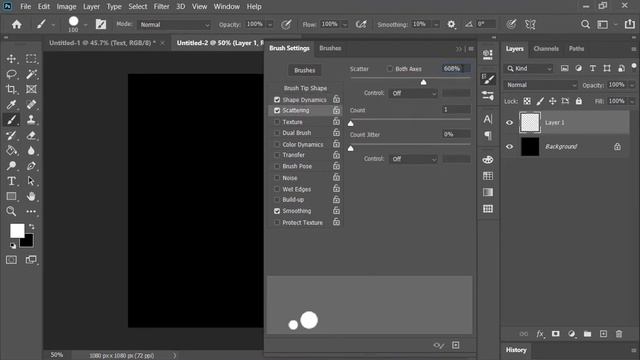This screenshot has height=360, width=640.
Task: Enable the Transfer checkbox
Action: (x=277, y=155)
